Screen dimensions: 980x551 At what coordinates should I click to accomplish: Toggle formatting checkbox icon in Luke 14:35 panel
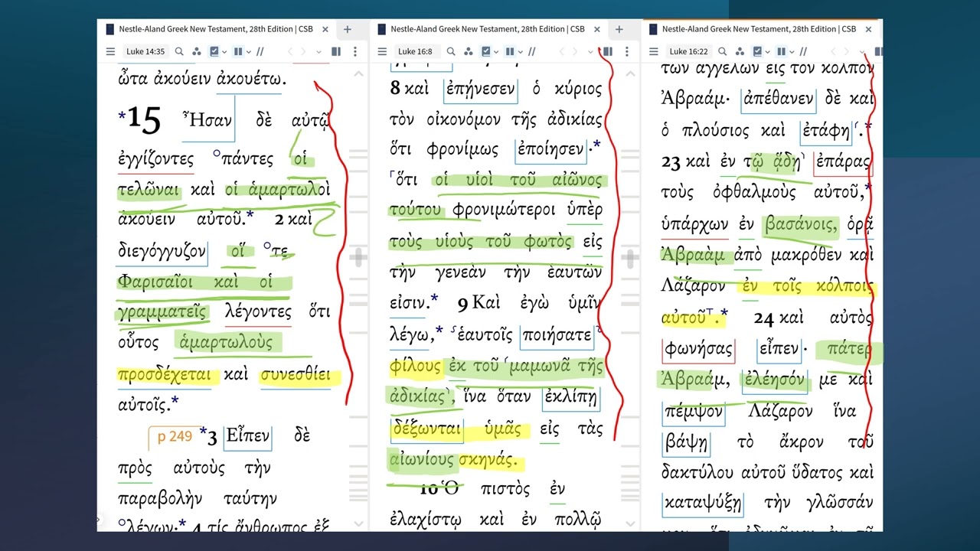[214, 51]
